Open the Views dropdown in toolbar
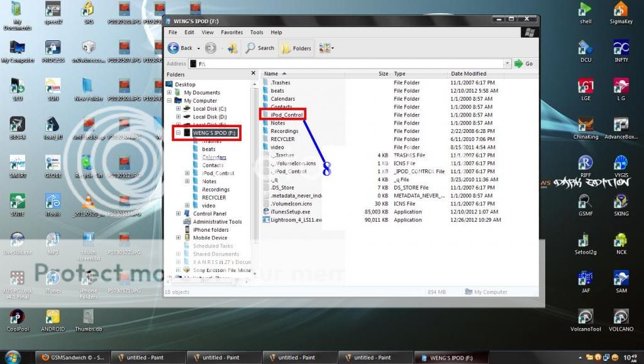This screenshot has height=364, width=644. (x=326, y=48)
